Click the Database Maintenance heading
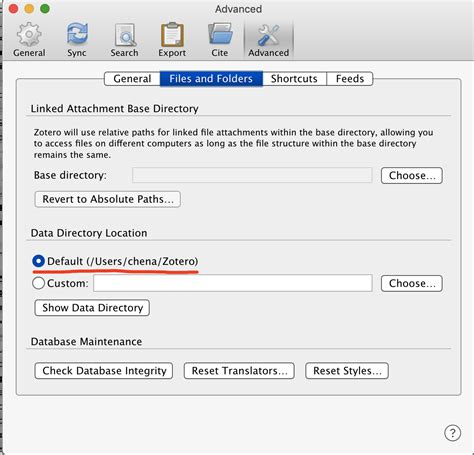The image size is (474, 455). [86, 342]
